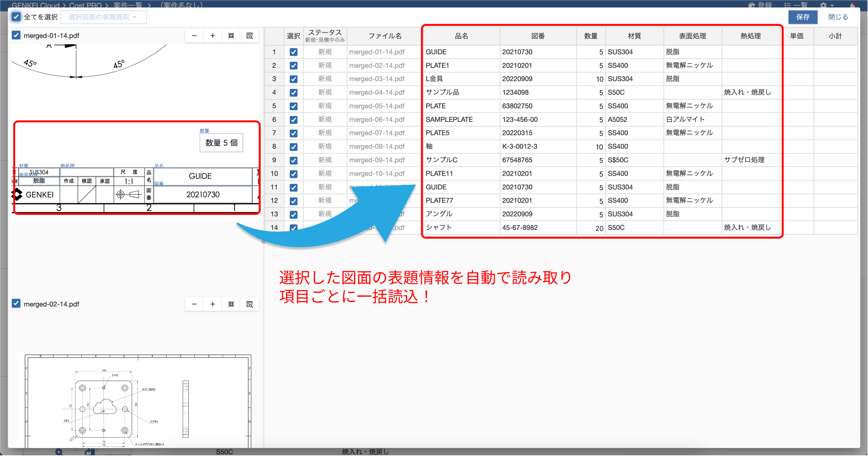Deselect row 4 checkbox in table
868x456 pixels.
294,93
